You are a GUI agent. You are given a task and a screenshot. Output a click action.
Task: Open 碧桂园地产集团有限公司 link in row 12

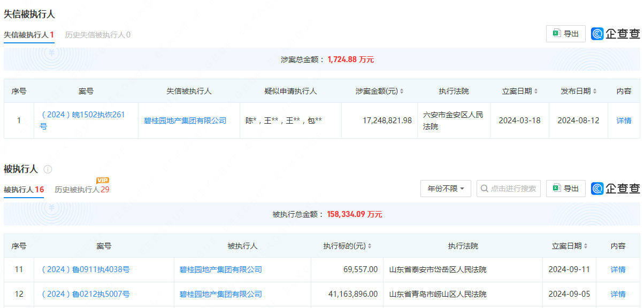click(221, 294)
